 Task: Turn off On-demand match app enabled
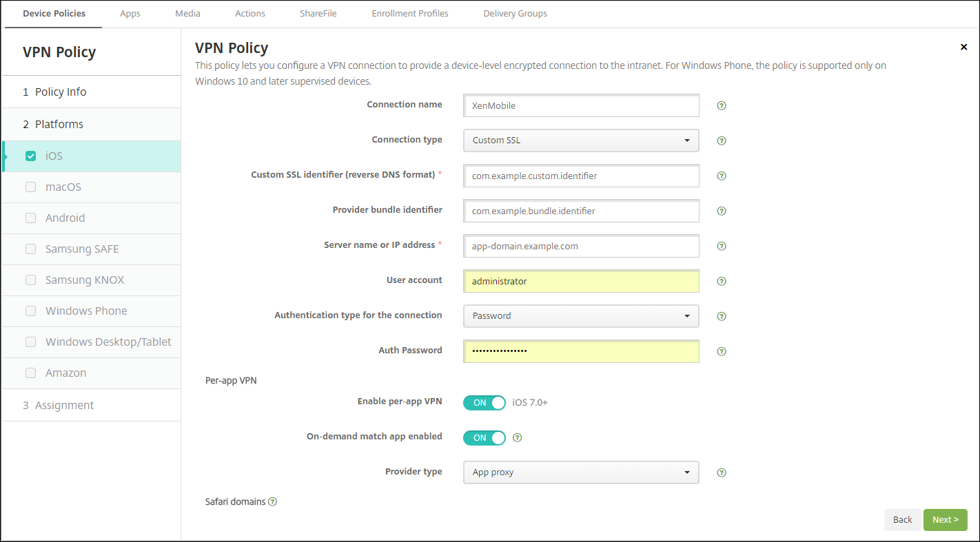point(484,438)
